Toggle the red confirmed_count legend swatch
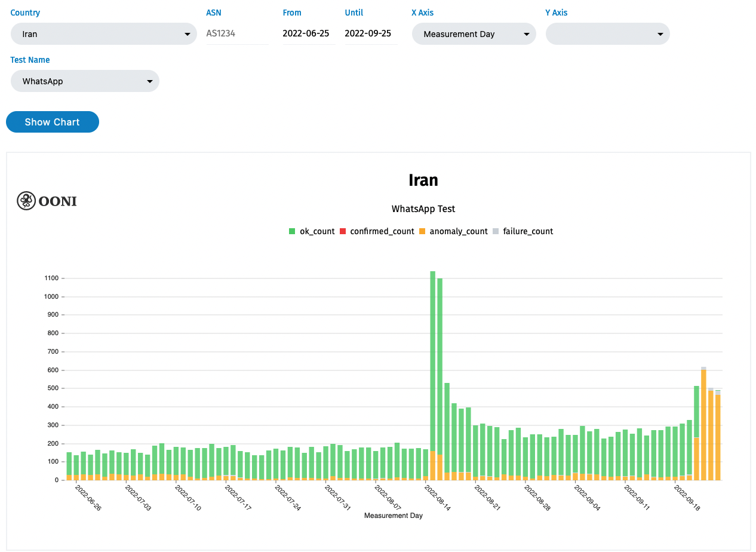Viewport: 756px width, 552px height. 343,231
